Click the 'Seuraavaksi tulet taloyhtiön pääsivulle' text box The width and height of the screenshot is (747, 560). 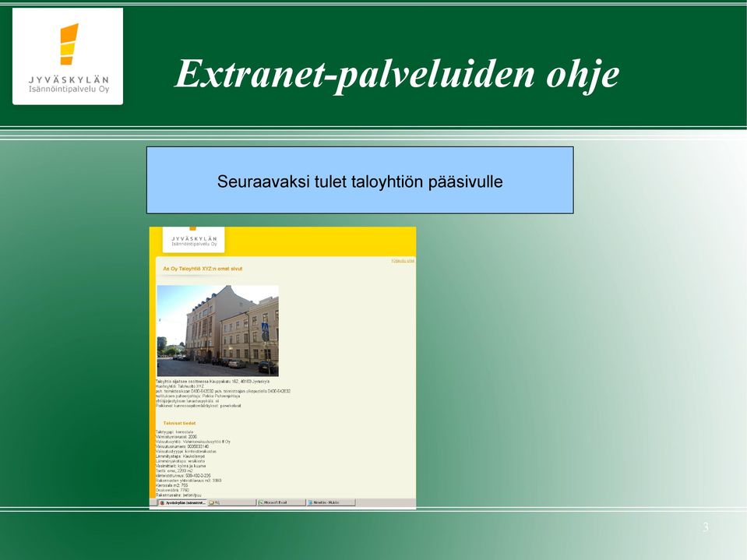[360, 181]
